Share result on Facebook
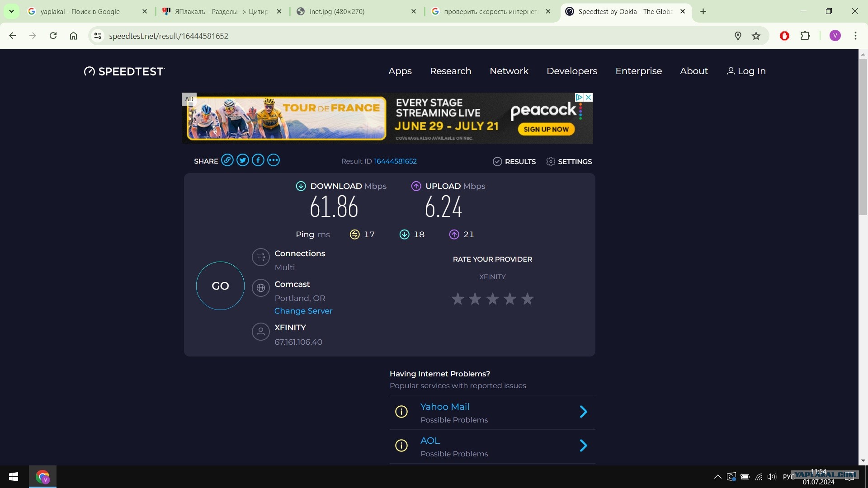The width and height of the screenshot is (868, 488). pos(258,160)
